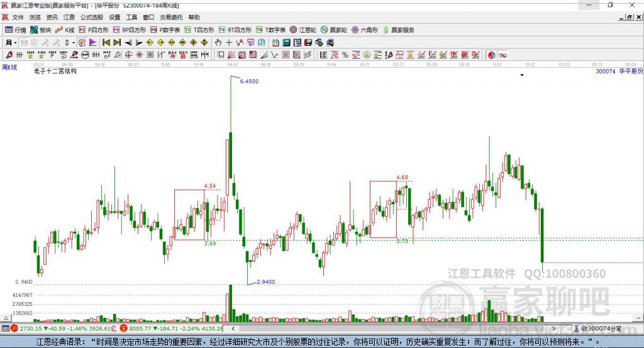Click the red 4.54 price label

210,186
